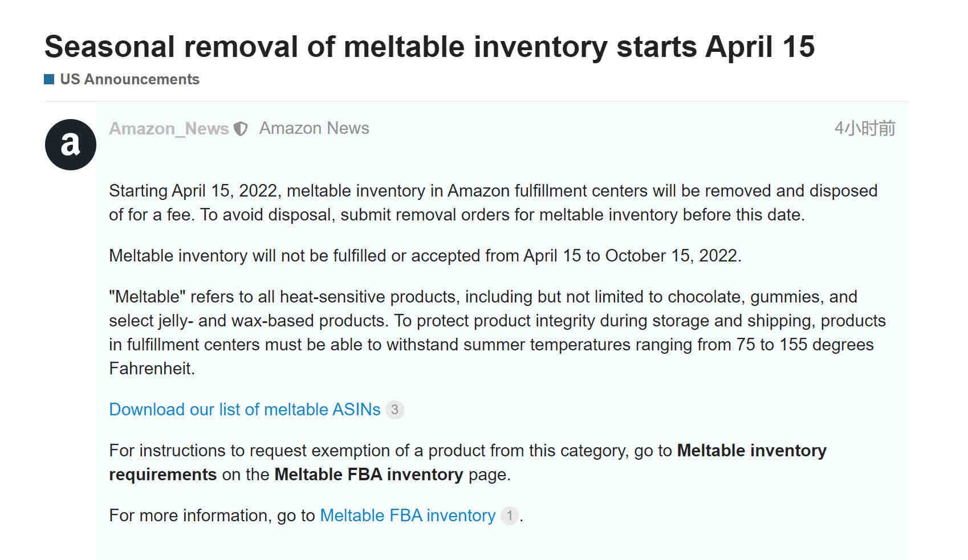Click the word Fahrenheit in the post
This screenshot has width=968, height=560.
click(152, 369)
